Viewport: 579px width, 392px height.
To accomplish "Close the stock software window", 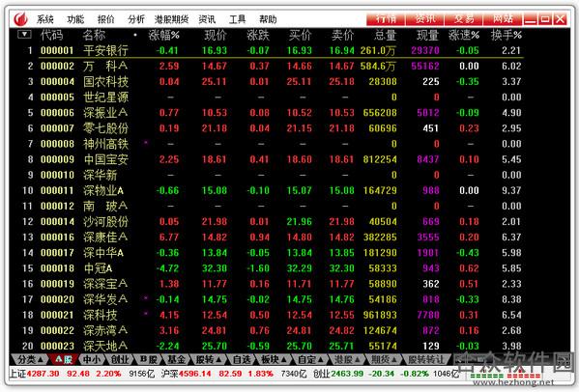I will click(x=560, y=19).
